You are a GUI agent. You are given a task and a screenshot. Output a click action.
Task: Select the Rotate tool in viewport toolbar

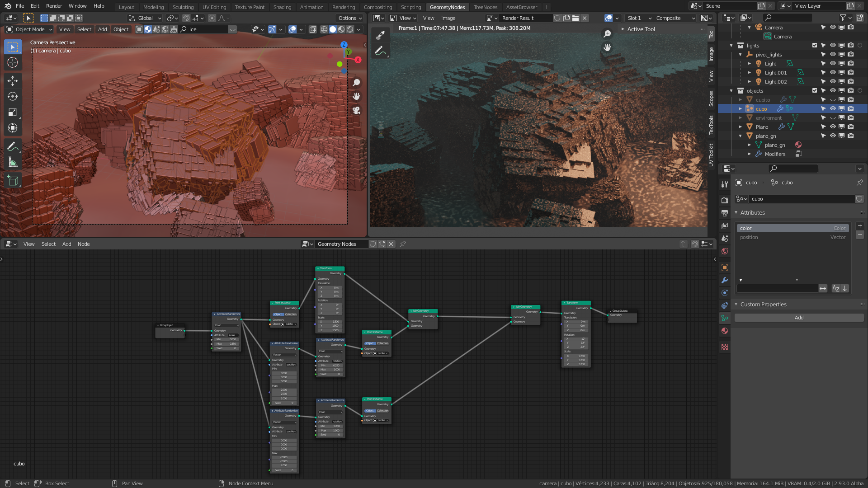pos(13,96)
